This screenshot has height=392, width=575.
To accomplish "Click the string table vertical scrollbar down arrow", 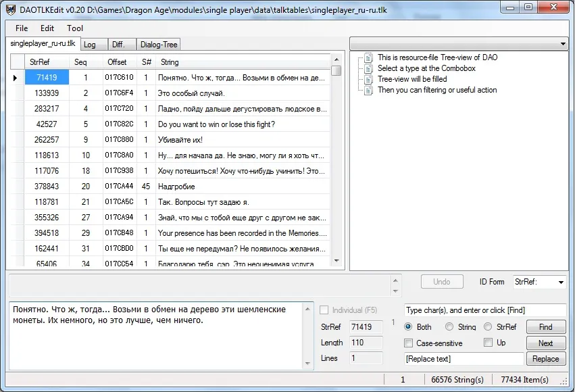I will [336, 261].
